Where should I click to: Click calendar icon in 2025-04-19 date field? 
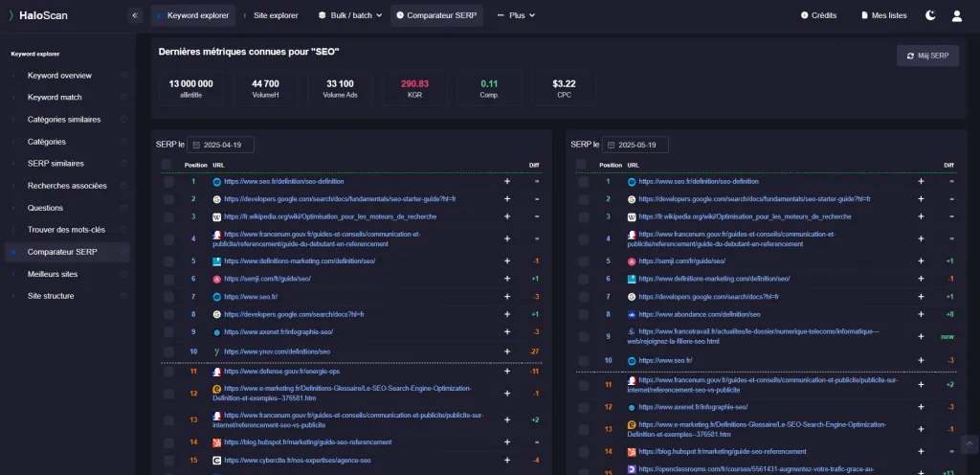[197, 145]
